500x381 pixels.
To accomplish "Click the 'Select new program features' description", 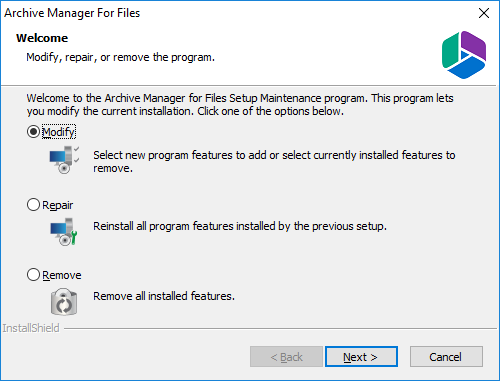I will coord(274,161).
